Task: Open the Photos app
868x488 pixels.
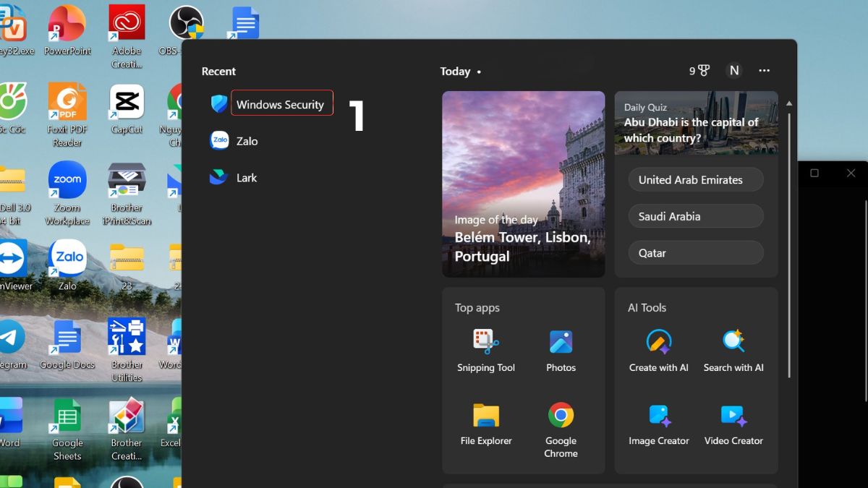Action: pos(561,351)
